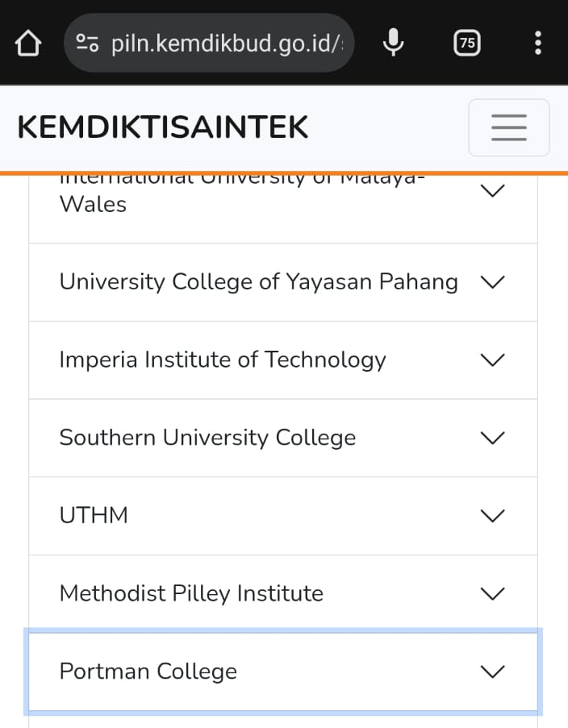Tap the Imperia Institute of Technology label
Image resolution: width=568 pixels, height=728 pixels.
pyautogui.click(x=223, y=360)
